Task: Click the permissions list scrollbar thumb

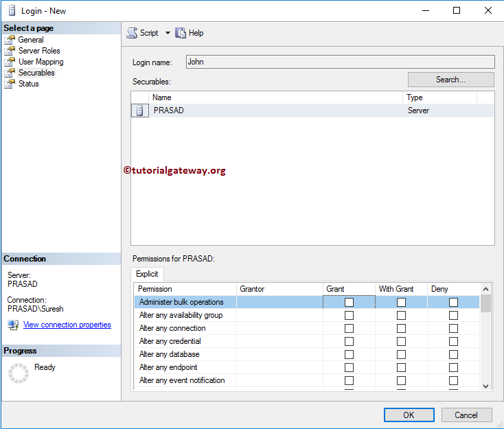Action: pos(485,303)
